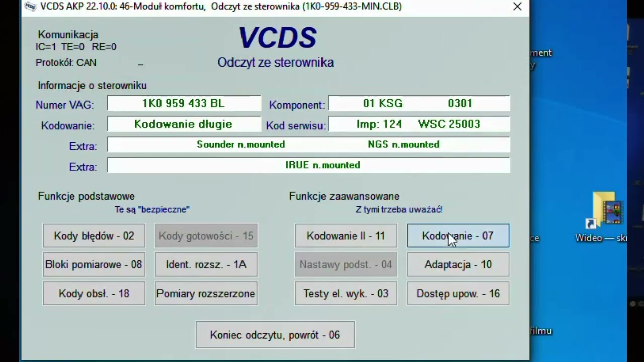
Task: Click Koniec odczytu, powrót - 06
Action: pyautogui.click(x=275, y=335)
